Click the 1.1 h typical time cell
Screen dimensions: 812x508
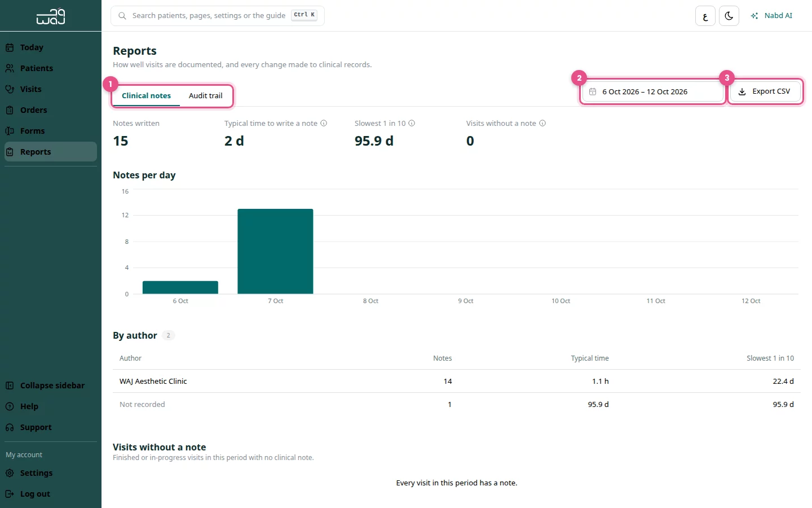(x=600, y=382)
